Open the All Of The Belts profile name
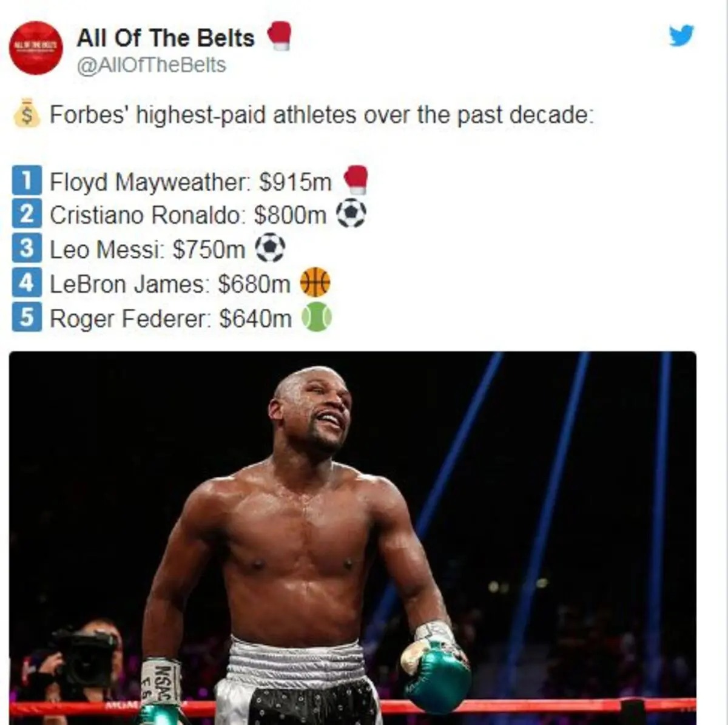The height and width of the screenshot is (725, 728). tap(166, 38)
